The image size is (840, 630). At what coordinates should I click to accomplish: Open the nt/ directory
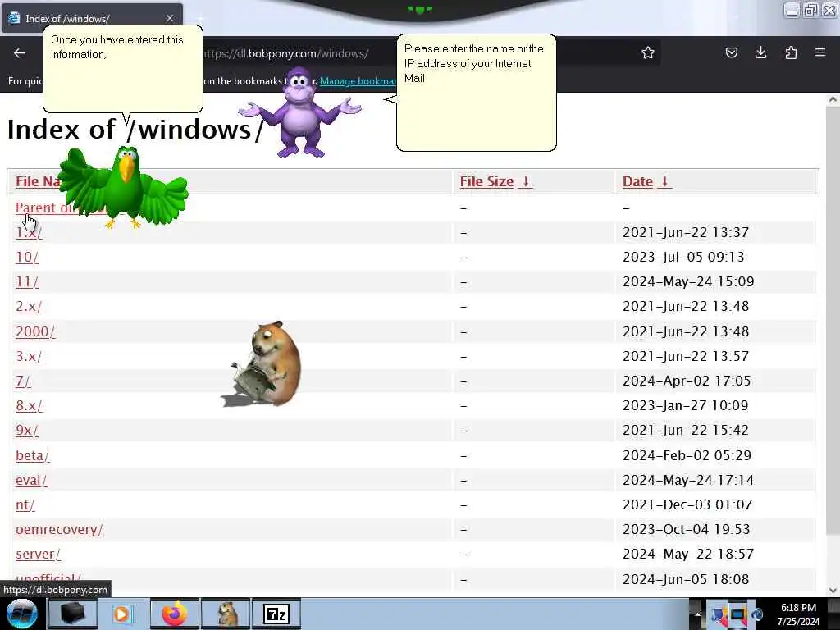pos(25,504)
